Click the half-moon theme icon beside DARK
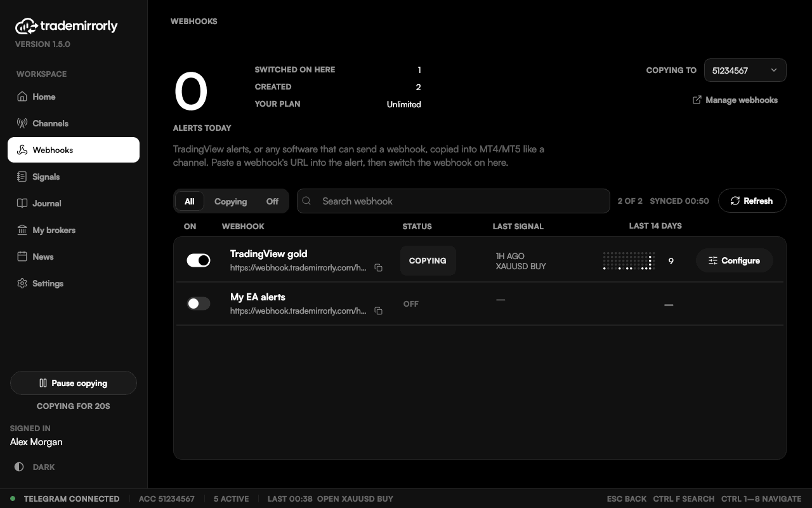The height and width of the screenshot is (508, 812). click(19, 467)
